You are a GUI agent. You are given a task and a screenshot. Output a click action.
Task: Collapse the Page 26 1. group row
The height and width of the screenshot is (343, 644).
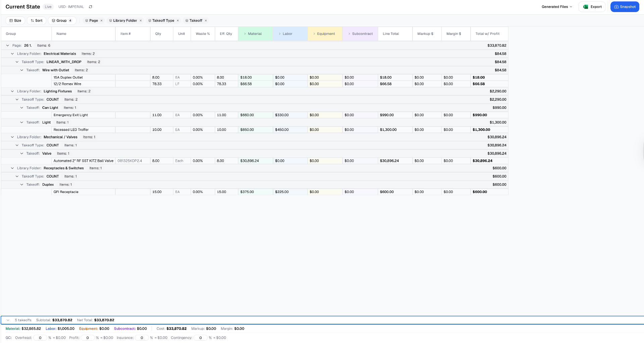click(8, 46)
